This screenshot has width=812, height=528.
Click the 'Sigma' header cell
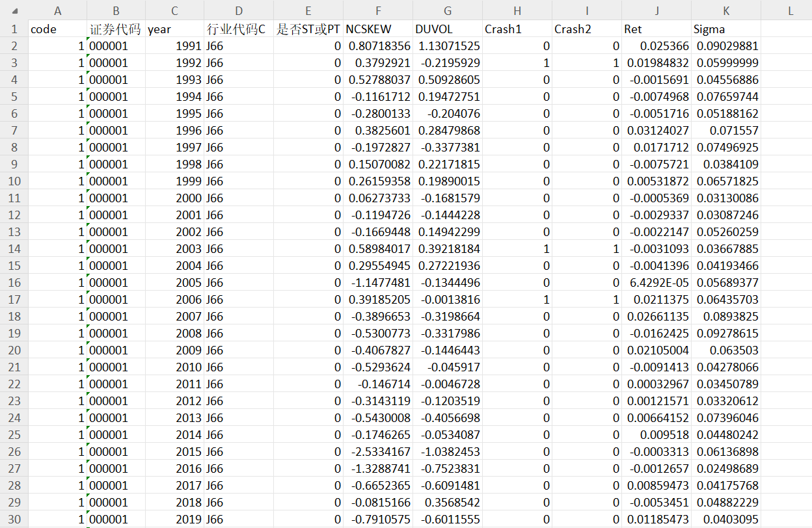(726, 29)
